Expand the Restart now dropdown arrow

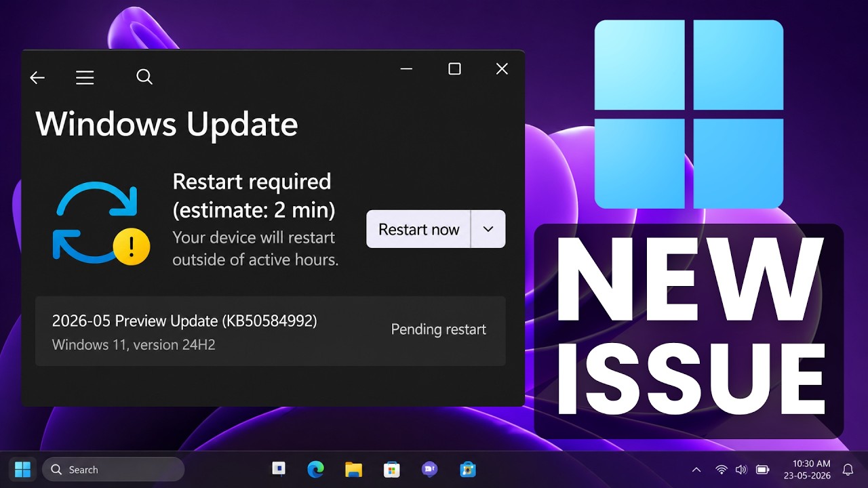[488, 229]
